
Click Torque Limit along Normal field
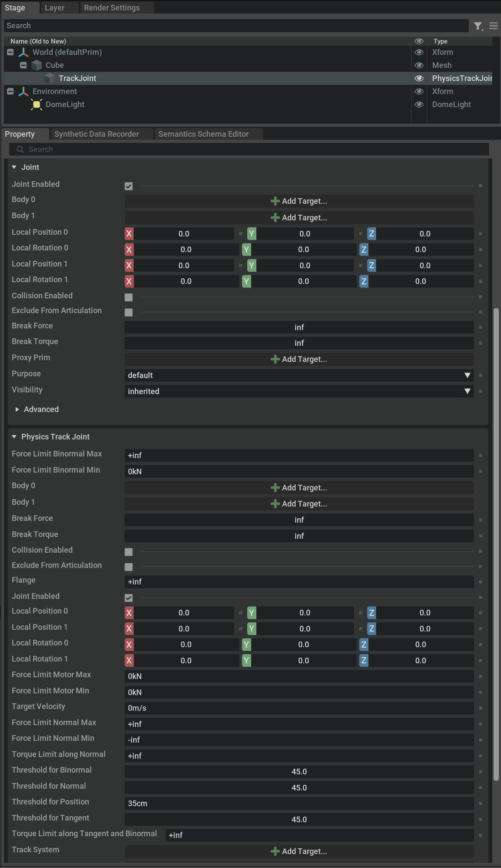[x=299, y=756]
